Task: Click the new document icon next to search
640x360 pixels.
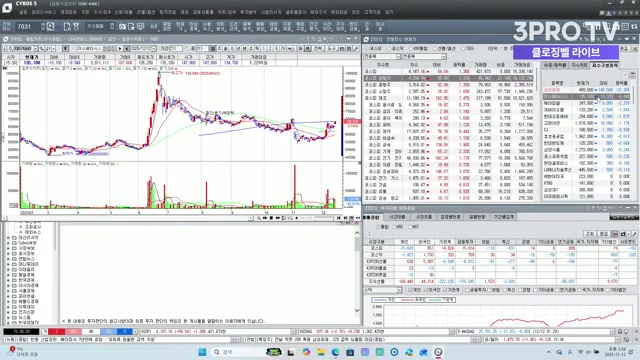Action: tap(67, 27)
